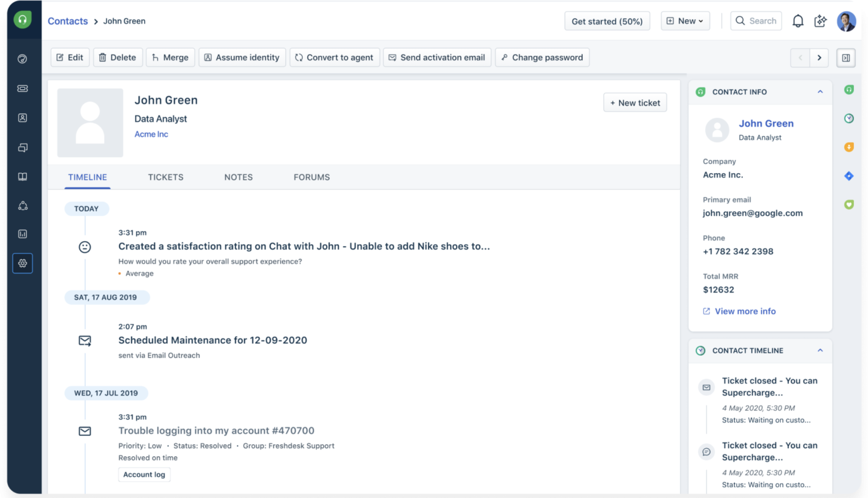Open the Solutions book icon in sidebar

23,177
